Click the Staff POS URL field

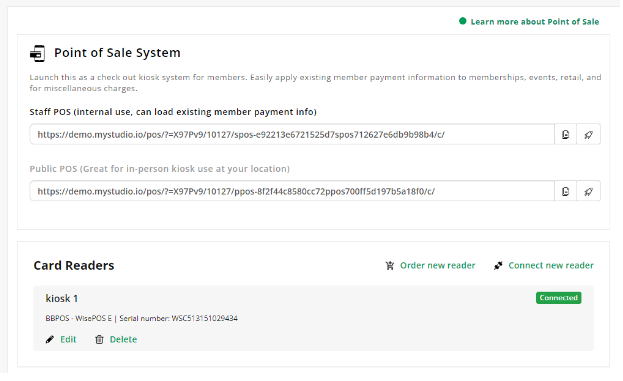pos(292,135)
